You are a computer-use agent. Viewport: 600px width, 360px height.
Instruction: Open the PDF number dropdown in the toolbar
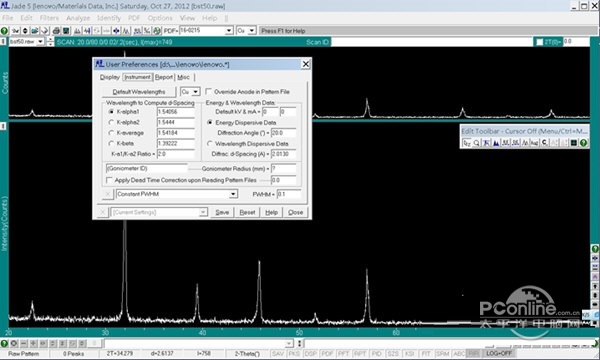[229, 31]
